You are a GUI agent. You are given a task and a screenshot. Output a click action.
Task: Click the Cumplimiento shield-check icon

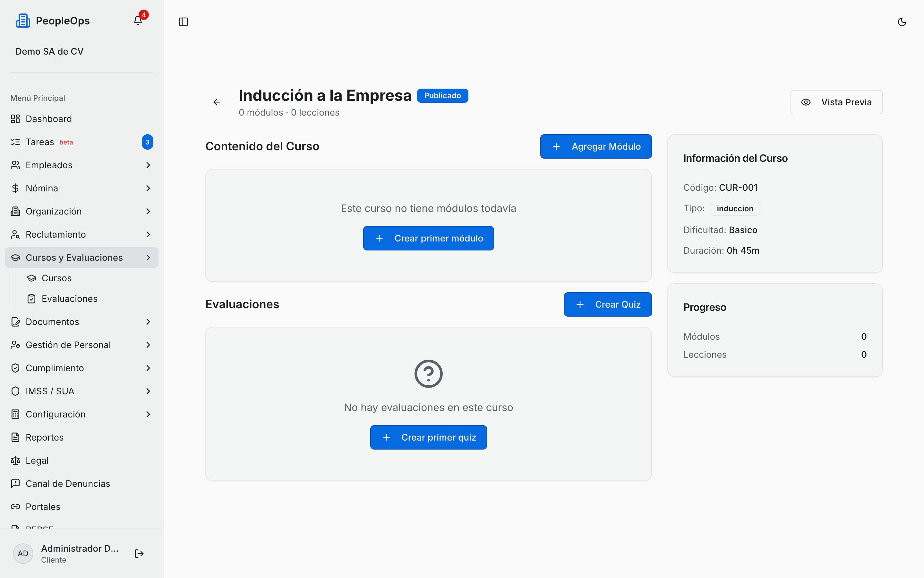pos(15,368)
